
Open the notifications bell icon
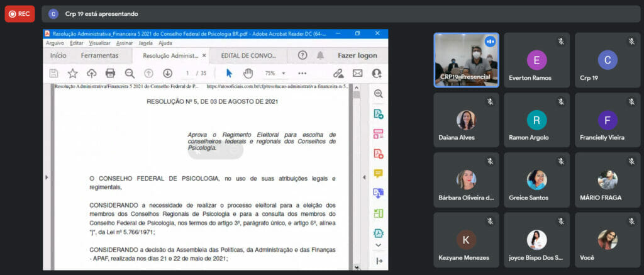coord(320,55)
